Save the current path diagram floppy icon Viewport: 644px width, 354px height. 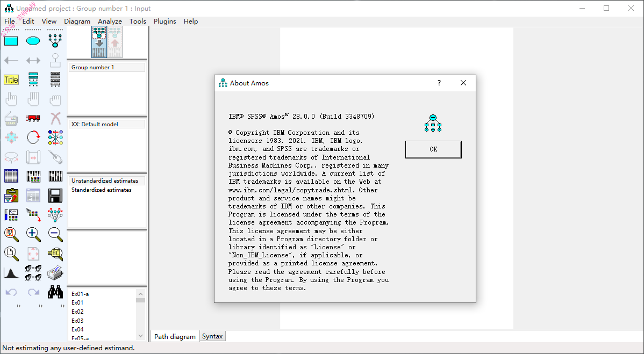pyautogui.click(x=55, y=196)
